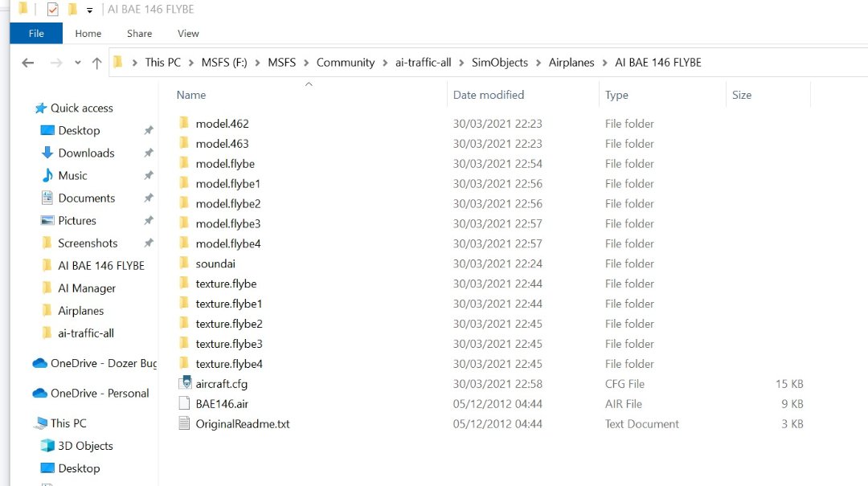Select the Airplanes breadcrumb
The height and width of the screenshot is (486, 868).
(571, 63)
